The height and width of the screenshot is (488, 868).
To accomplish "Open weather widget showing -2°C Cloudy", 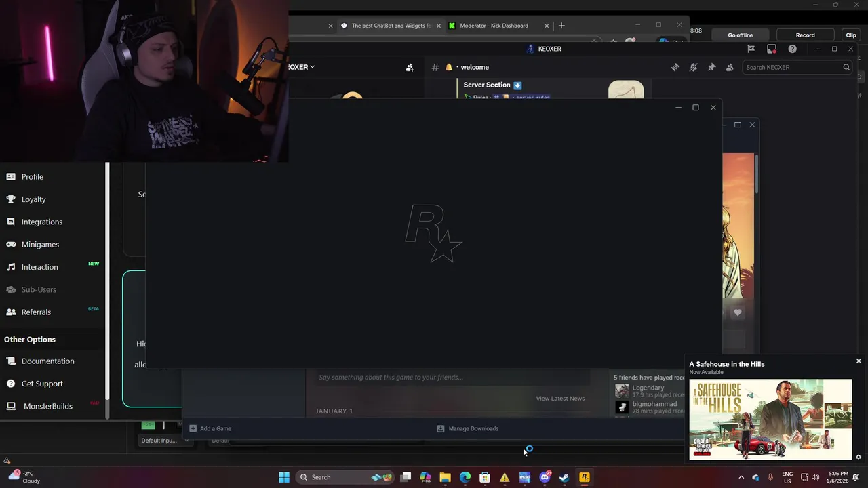I will click(24, 477).
